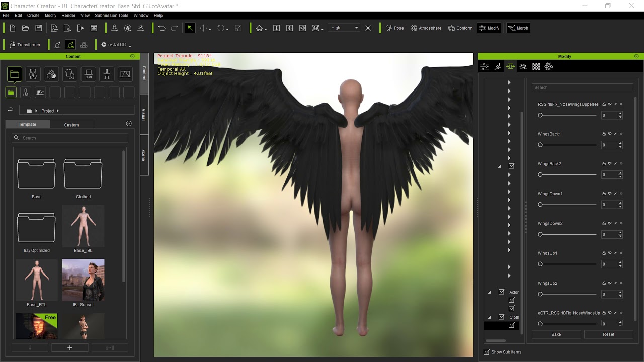Click the WingsUp1 slider handle
Image resolution: width=644 pixels, height=362 pixels.
540,264
